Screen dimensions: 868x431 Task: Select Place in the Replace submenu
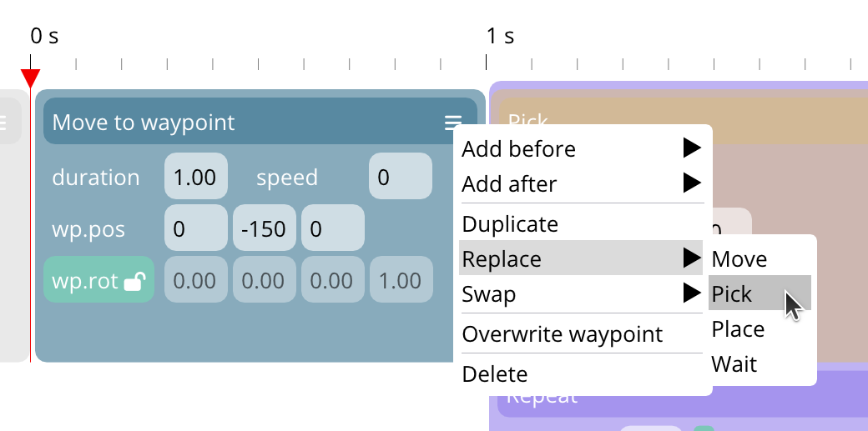[738, 329]
